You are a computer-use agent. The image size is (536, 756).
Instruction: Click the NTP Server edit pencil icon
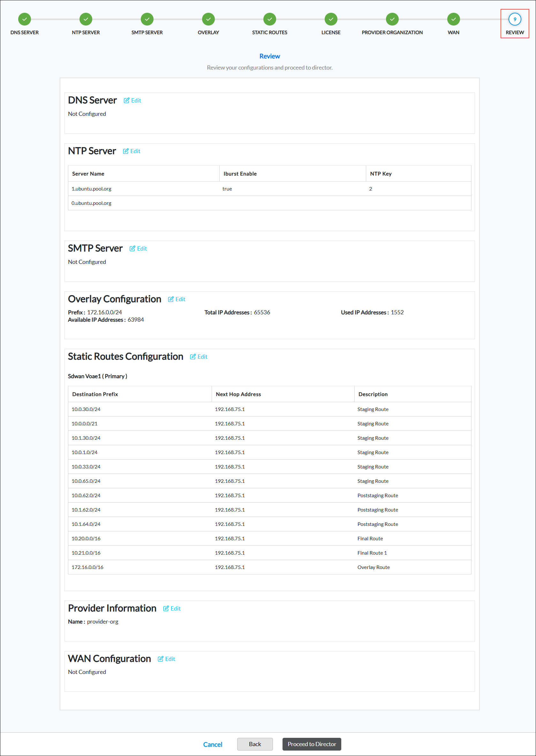point(126,151)
